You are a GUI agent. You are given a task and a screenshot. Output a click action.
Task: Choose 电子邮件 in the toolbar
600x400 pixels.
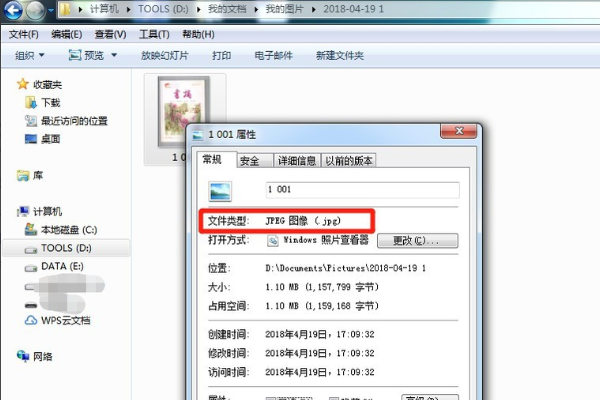point(273,56)
